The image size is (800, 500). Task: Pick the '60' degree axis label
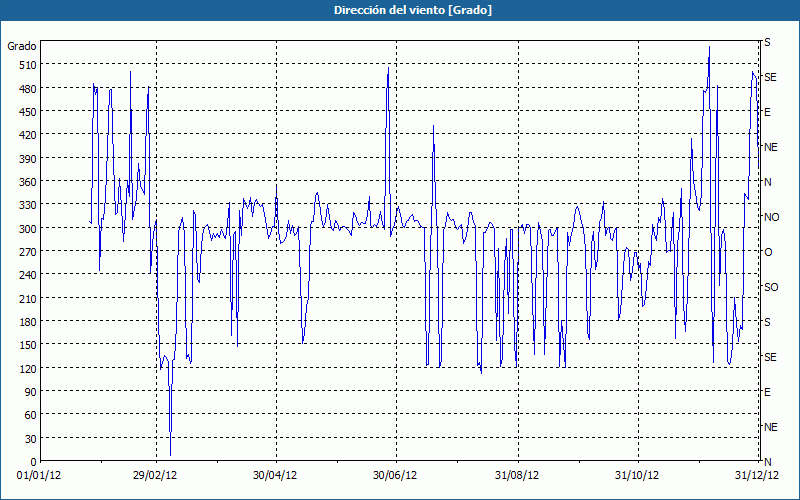coord(31,415)
